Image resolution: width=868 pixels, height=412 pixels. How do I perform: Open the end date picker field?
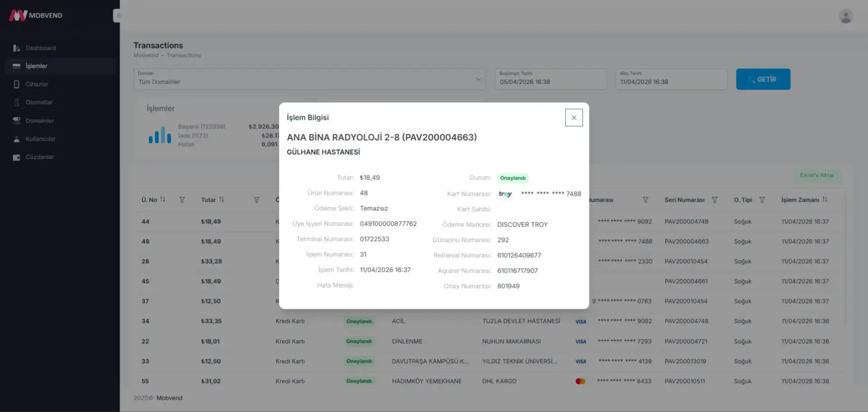[x=671, y=80]
